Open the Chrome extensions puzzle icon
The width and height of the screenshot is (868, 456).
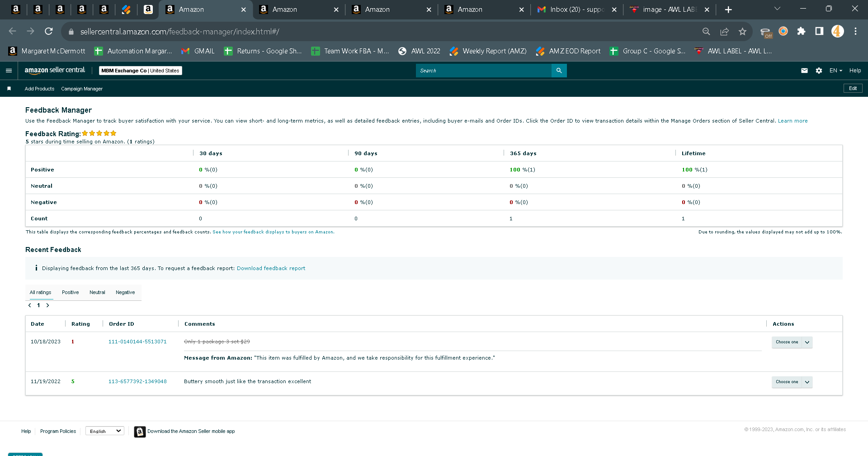click(801, 31)
